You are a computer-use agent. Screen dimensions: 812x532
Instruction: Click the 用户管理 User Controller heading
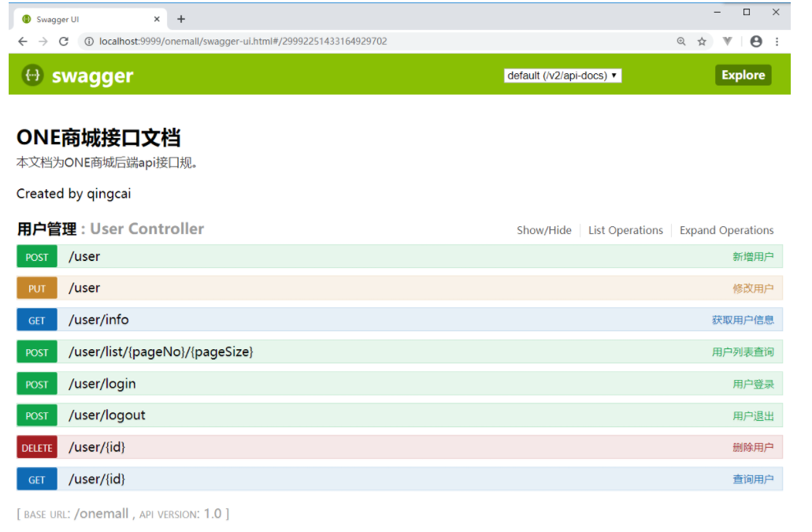pyautogui.click(x=110, y=229)
